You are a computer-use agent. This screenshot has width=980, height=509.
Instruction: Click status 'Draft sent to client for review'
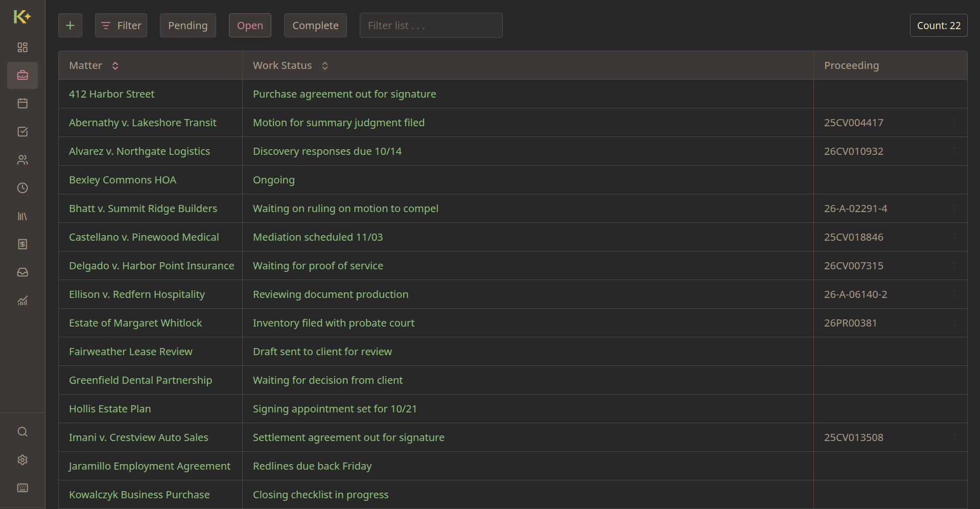322,352
